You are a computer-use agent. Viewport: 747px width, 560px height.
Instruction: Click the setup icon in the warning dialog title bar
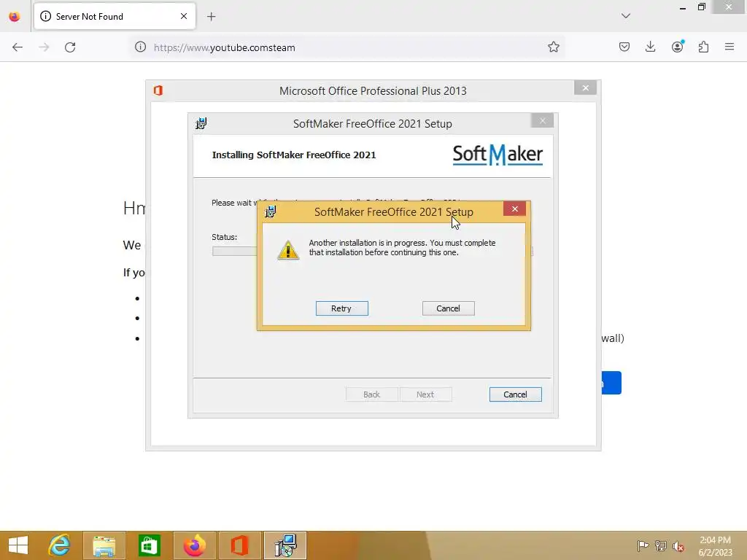click(x=271, y=211)
